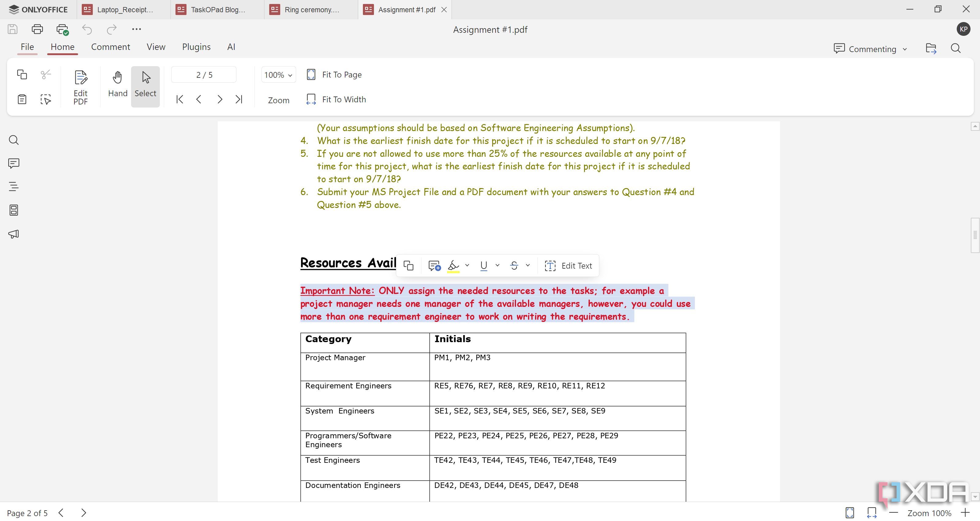980x521 pixels.
Task: Add comment from floating toolbar
Action: pyautogui.click(x=435, y=266)
